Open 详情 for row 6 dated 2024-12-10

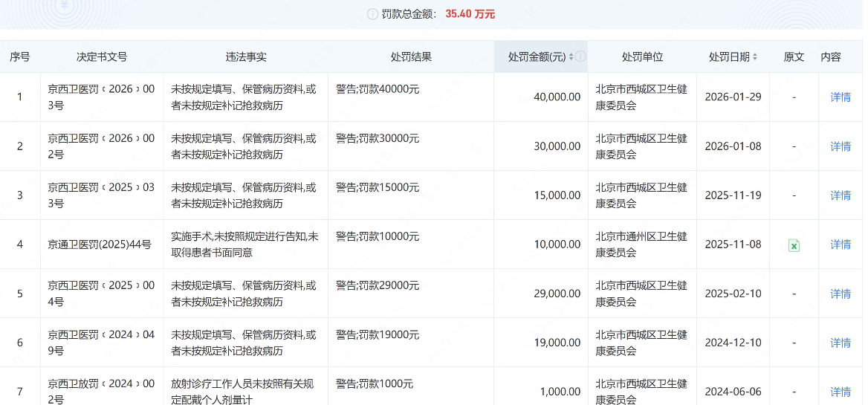click(x=841, y=343)
